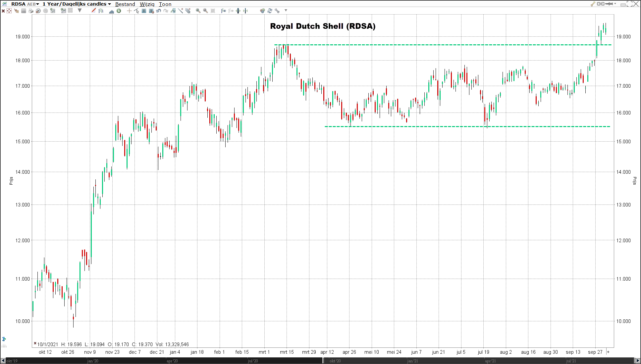Click the text label T tool
This screenshot has height=364, width=641.
(x=144, y=11)
